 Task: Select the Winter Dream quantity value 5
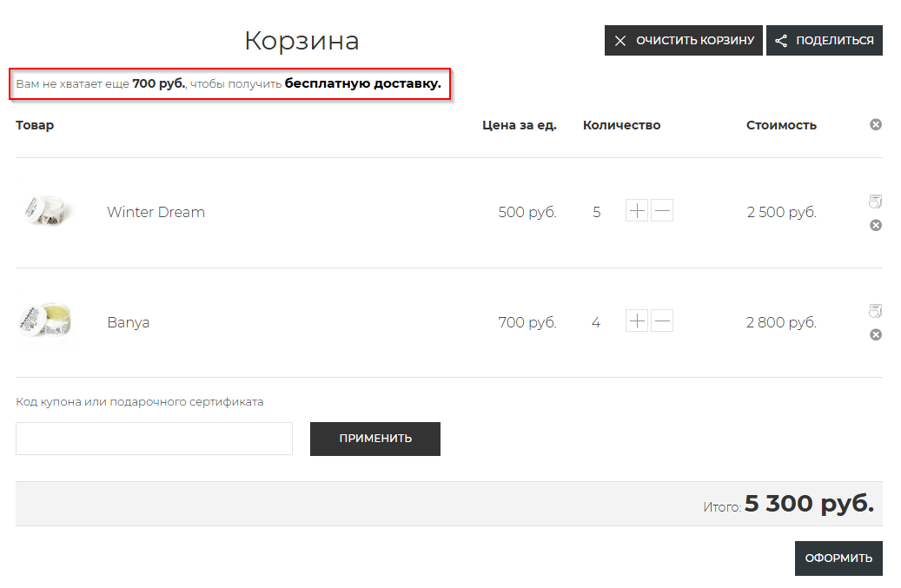(596, 212)
